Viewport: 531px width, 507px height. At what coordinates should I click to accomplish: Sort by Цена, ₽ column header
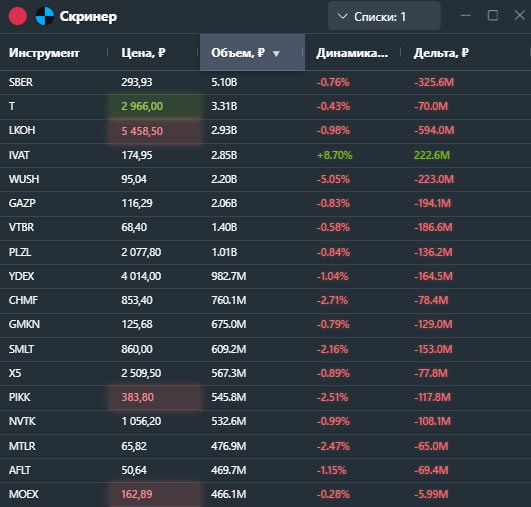(143, 53)
